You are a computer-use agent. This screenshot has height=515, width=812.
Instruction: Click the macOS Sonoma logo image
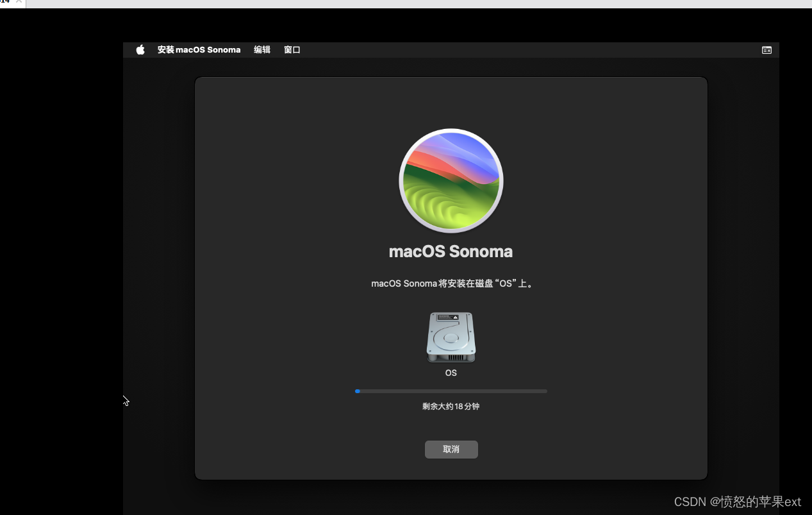[451, 181]
